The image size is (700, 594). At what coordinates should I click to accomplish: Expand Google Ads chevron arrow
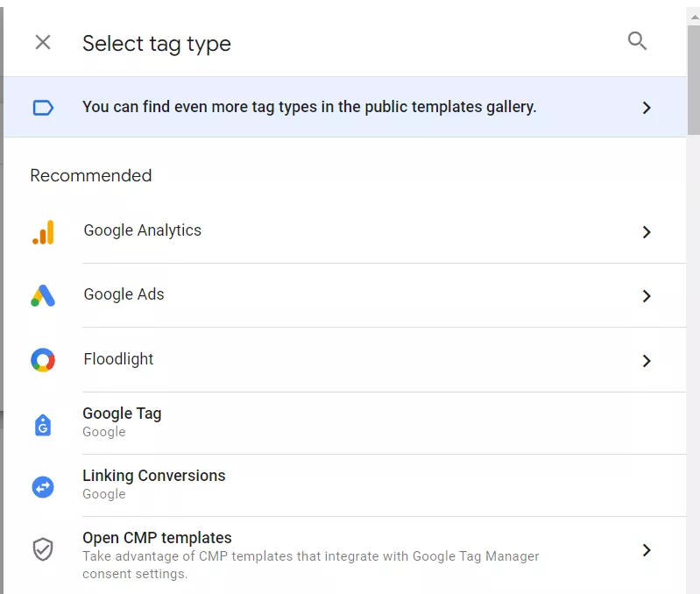coord(647,296)
